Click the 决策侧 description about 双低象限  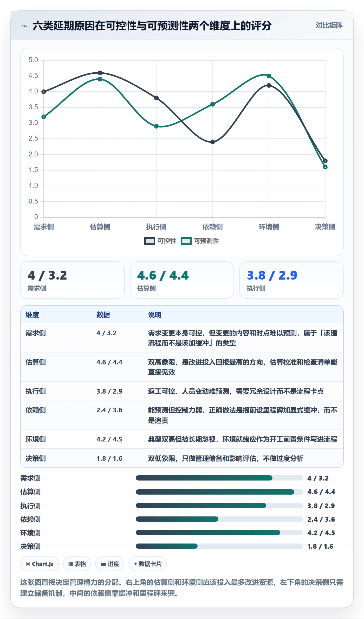click(x=226, y=458)
